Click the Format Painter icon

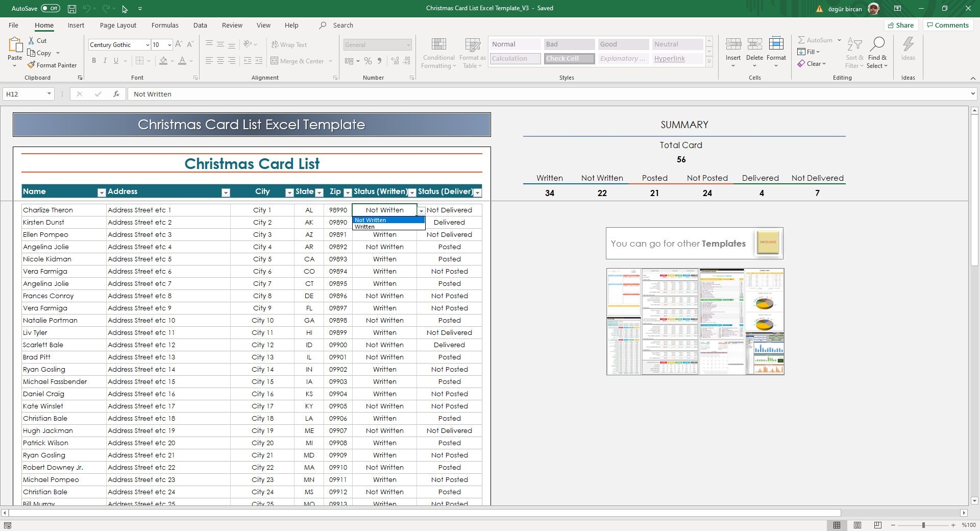[x=32, y=65]
